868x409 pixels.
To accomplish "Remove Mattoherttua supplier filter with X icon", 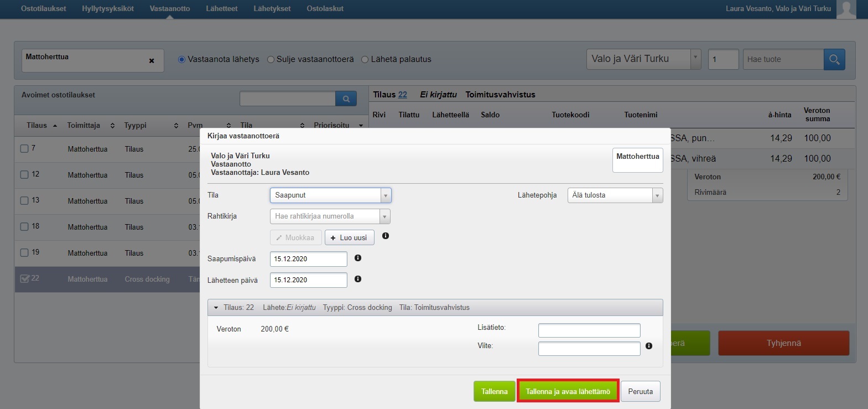I will point(152,61).
